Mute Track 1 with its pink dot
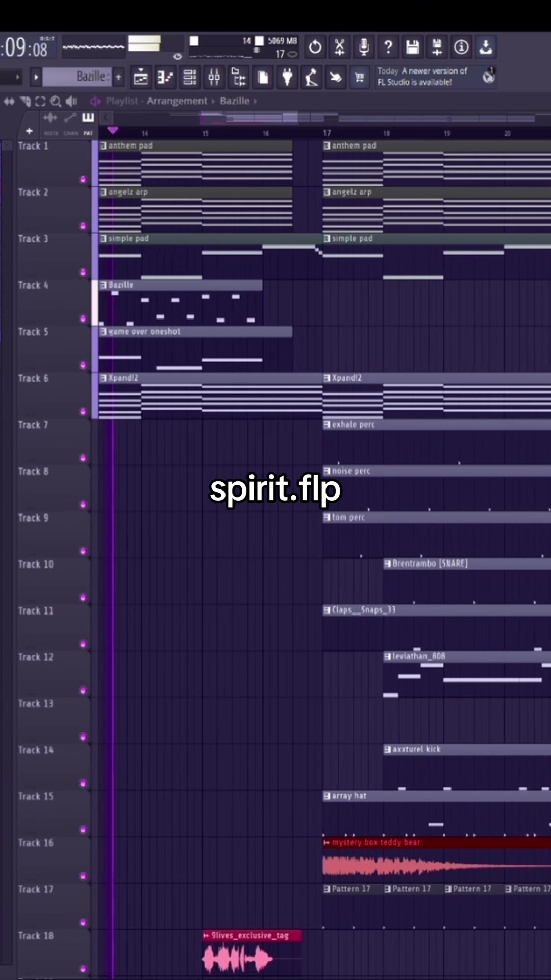This screenshot has height=980, width=551. point(83,179)
